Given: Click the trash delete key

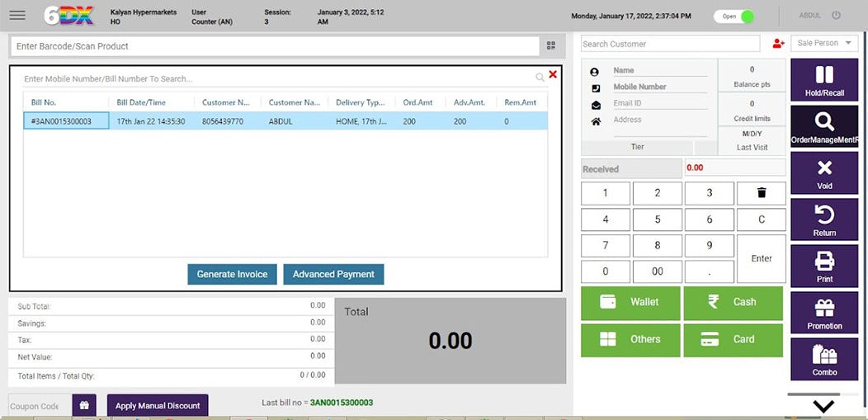Looking at the screenshot, I should [762, 193].
